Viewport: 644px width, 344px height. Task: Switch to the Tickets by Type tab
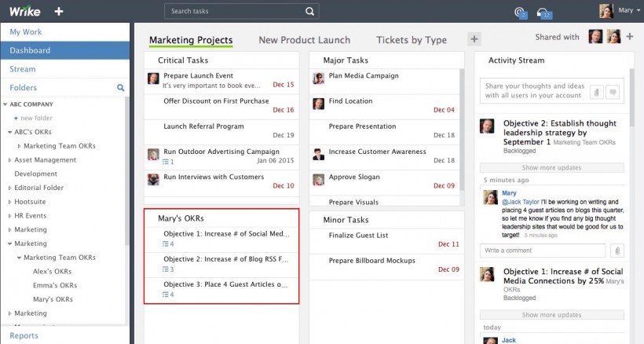[412, 40]
